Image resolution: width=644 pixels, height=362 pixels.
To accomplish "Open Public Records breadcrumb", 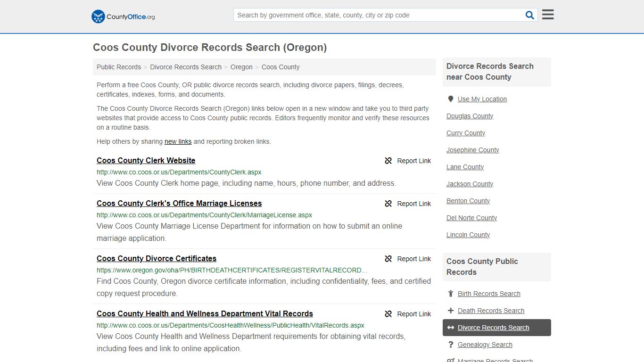I will coord(119,67).
